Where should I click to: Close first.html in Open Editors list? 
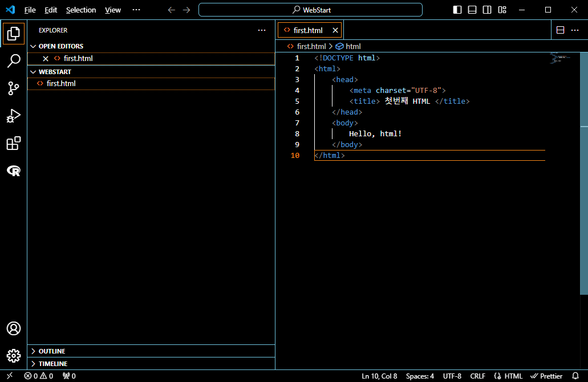coord(46,59)
